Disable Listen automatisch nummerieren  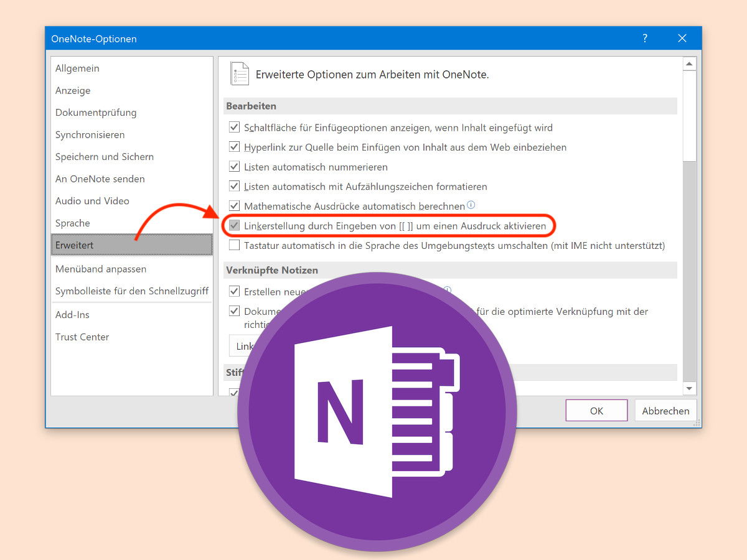click(234, 167)
